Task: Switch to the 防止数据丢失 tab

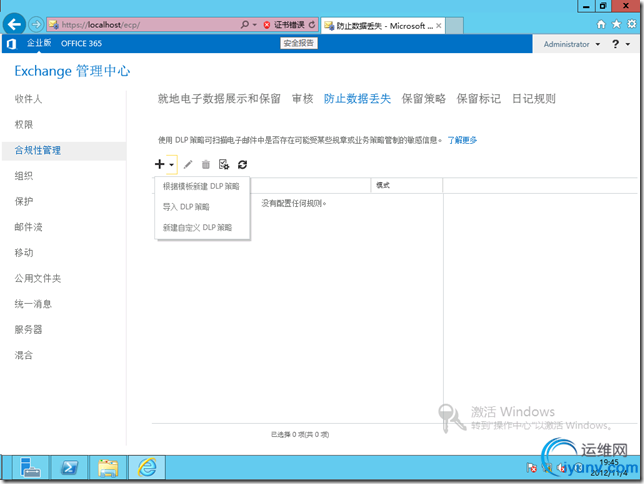Action: [x=357, y=99]
